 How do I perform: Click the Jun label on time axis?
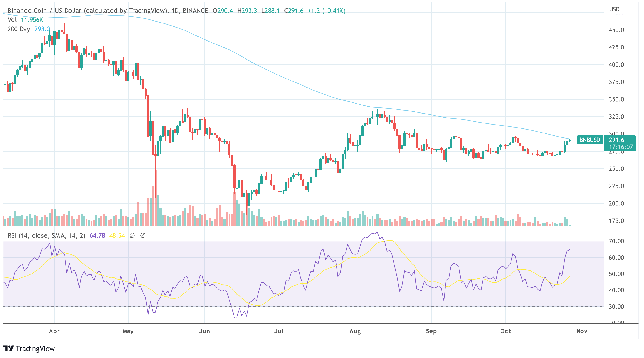click(x=204, y=331)
